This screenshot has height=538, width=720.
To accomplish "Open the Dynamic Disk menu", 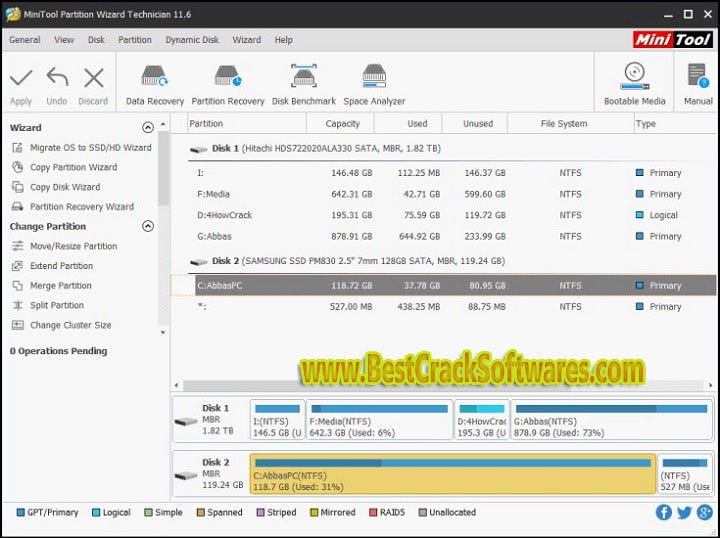I will point(192,40).
